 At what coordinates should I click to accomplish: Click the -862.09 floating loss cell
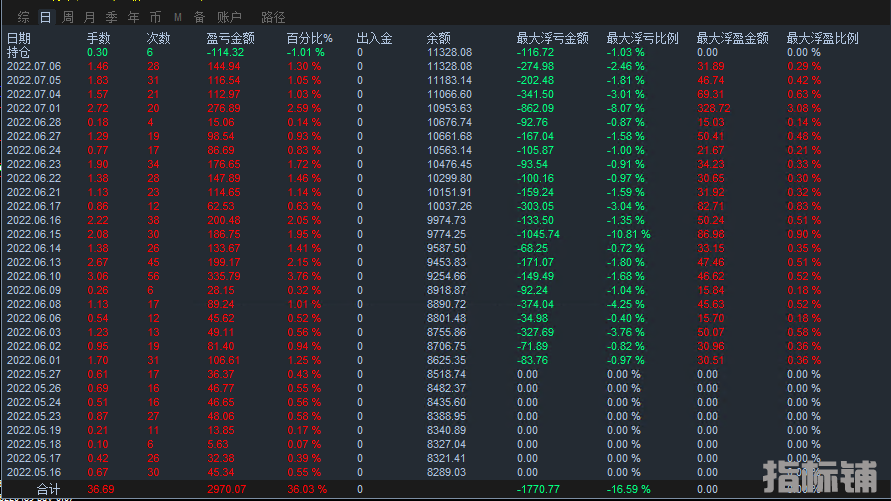(x=535, y=108)
